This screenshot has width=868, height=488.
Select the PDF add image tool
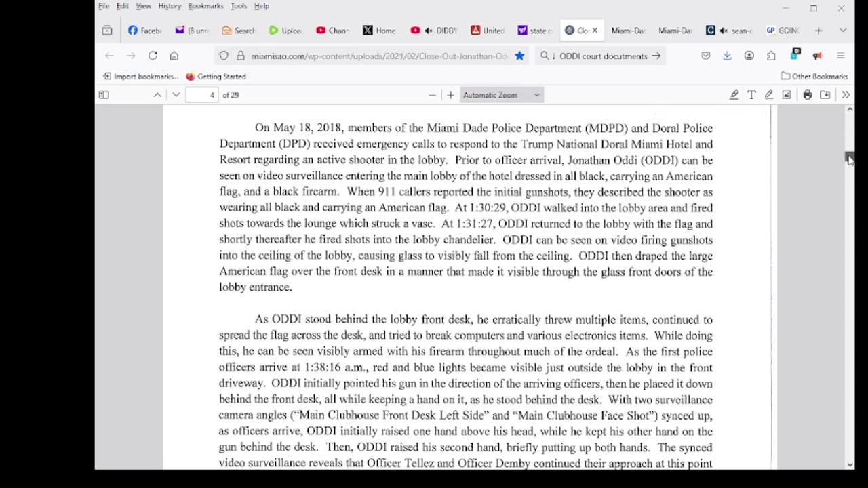pos(787,95)
